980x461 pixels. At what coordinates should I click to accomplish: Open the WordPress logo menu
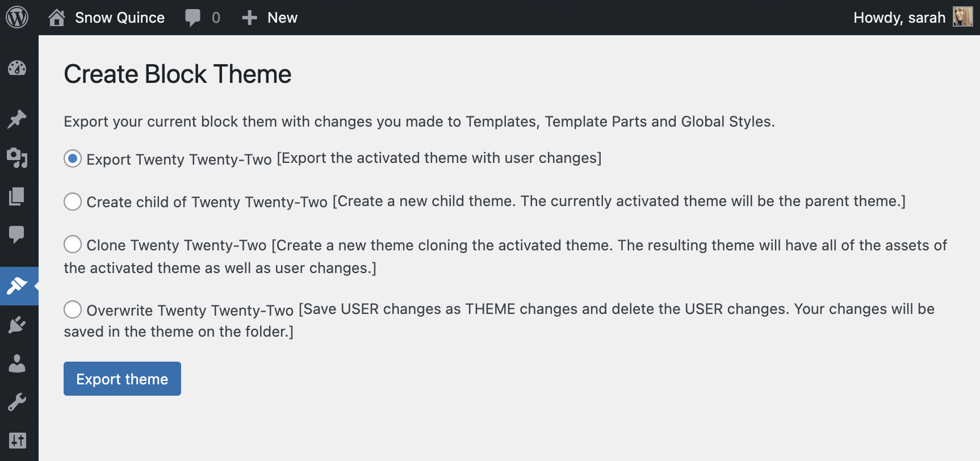tap(17, 18)
